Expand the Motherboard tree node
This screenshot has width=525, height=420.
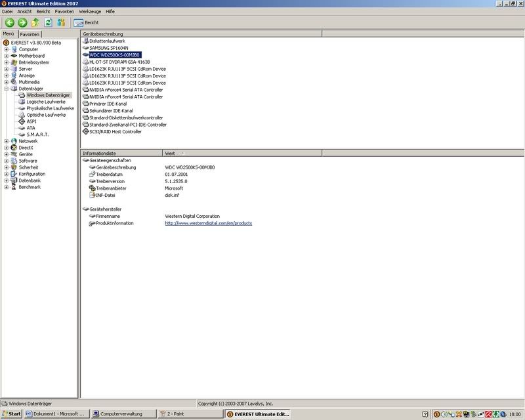point(7,56)
